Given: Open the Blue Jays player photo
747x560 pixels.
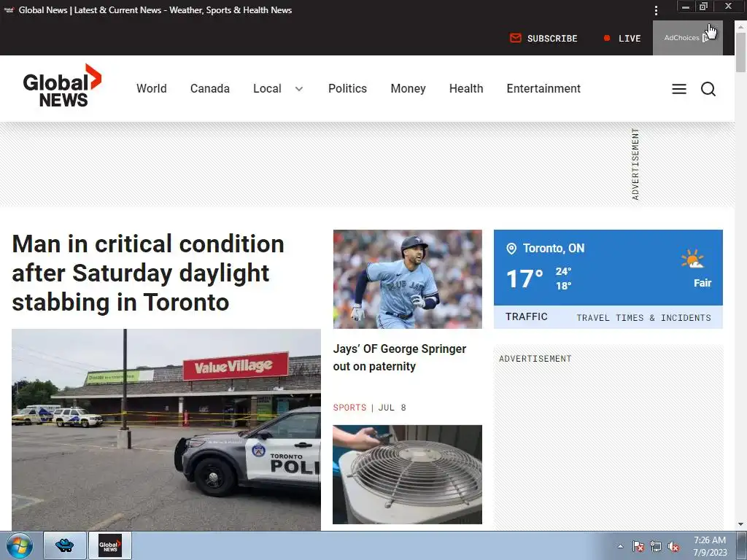Looking at the screenshot, I should tap(407, 279).
